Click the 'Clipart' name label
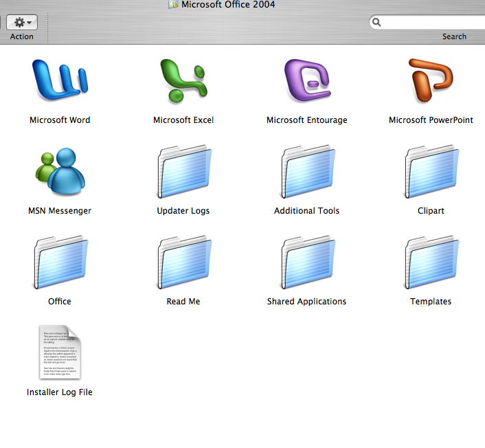 click(x=431, y=211)
